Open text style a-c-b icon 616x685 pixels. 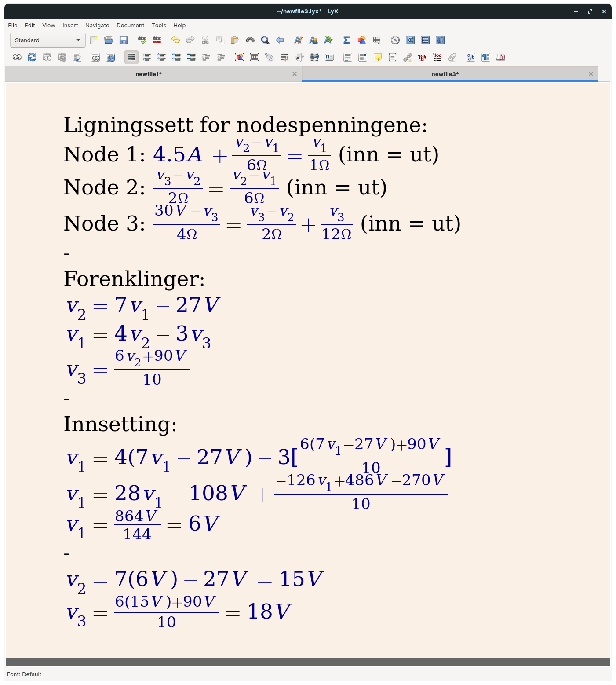click(471, 57)
